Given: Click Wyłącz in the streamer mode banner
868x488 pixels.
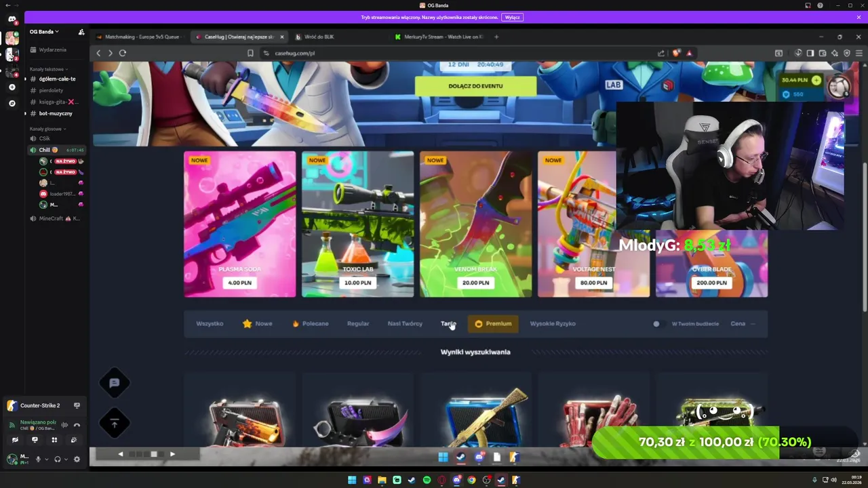Looking at the screenshot, I should point(513,18).
